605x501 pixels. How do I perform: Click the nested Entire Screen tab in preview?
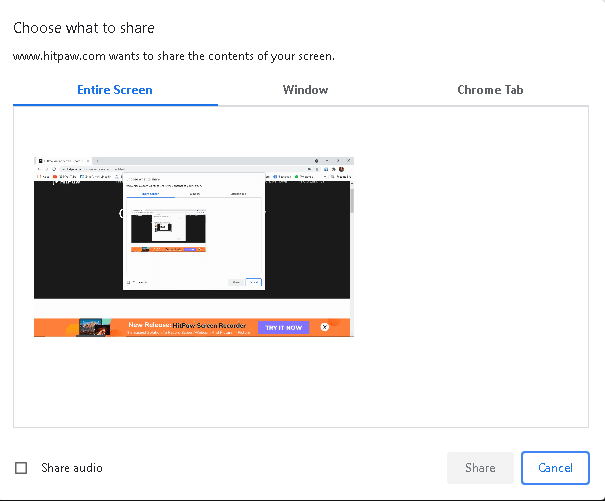149,193
